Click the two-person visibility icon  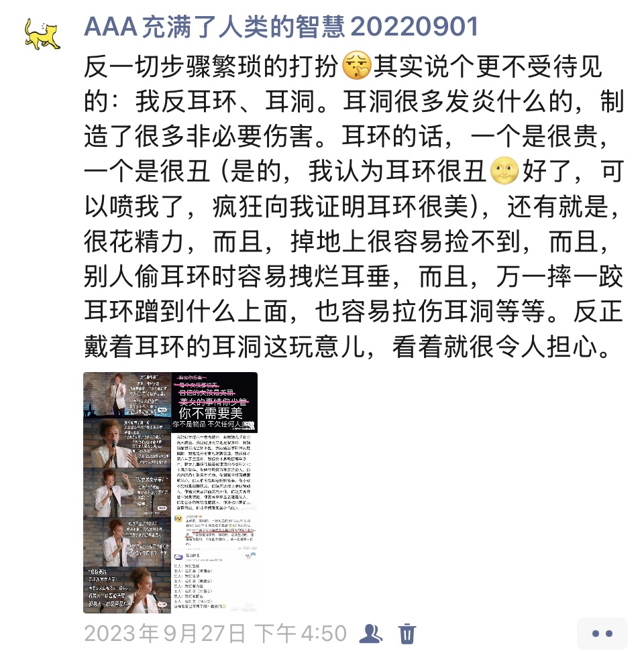[370, 634]
